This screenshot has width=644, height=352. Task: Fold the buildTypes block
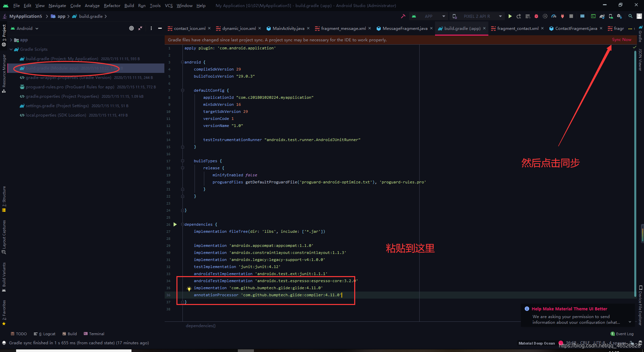(x=182, y=161)
